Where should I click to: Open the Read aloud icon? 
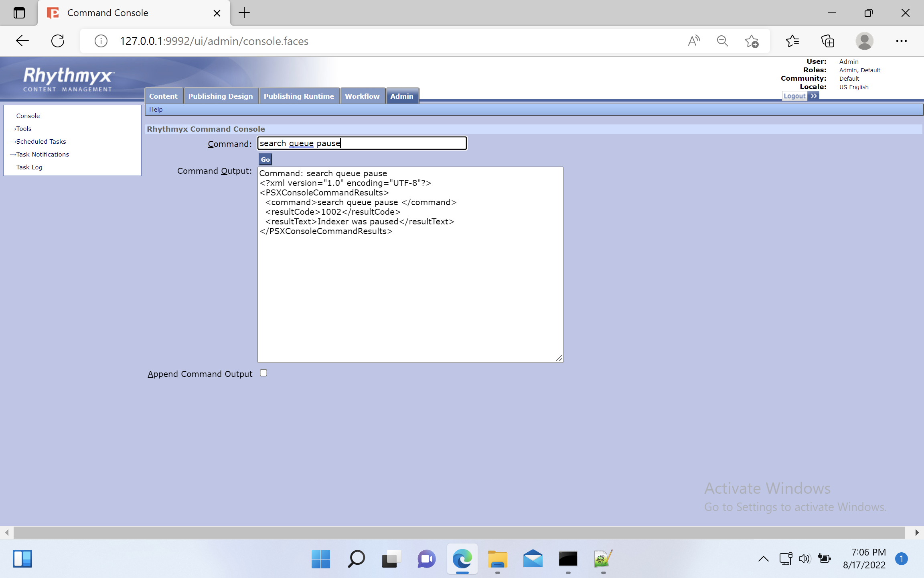694,41
